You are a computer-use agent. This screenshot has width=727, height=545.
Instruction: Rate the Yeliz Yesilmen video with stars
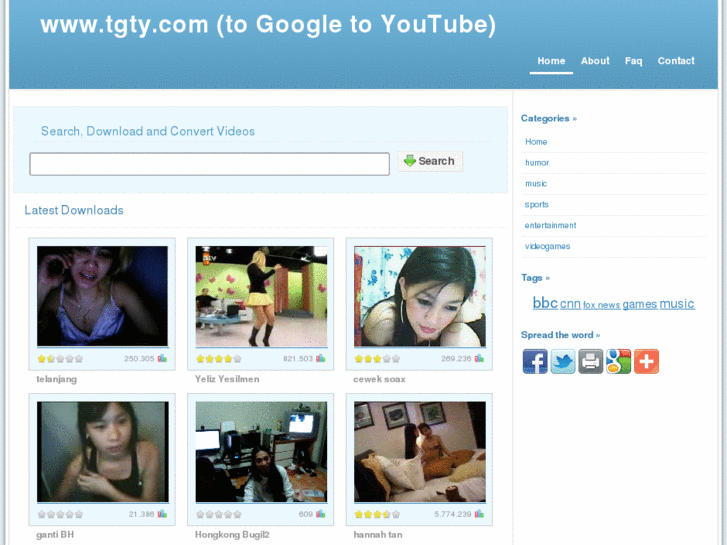click(x=219, y=359)
